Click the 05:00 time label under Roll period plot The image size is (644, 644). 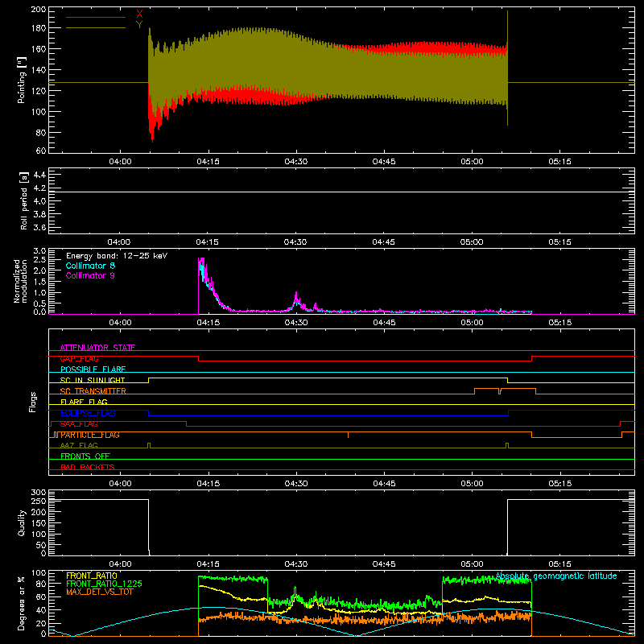[x=472, y=242]
